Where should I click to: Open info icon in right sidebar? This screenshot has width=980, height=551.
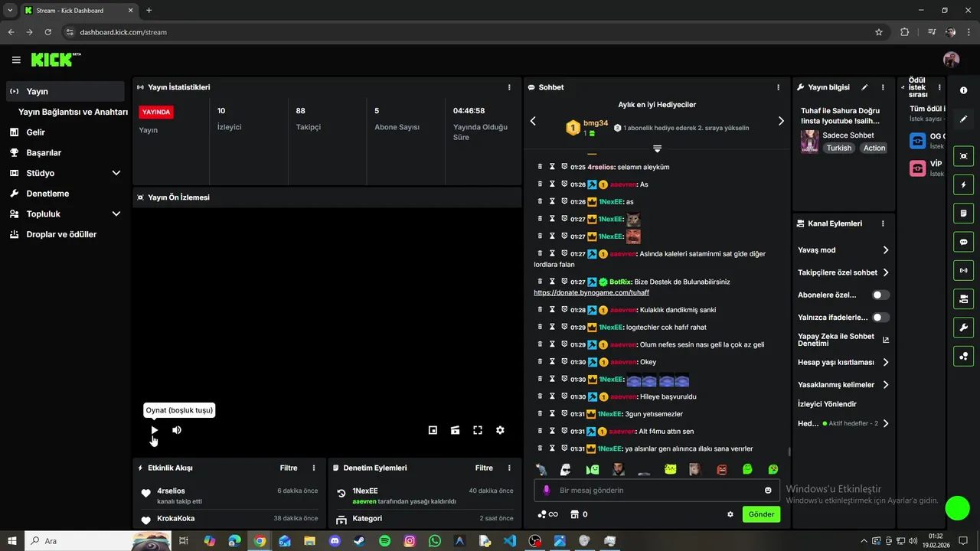(963, 90)
